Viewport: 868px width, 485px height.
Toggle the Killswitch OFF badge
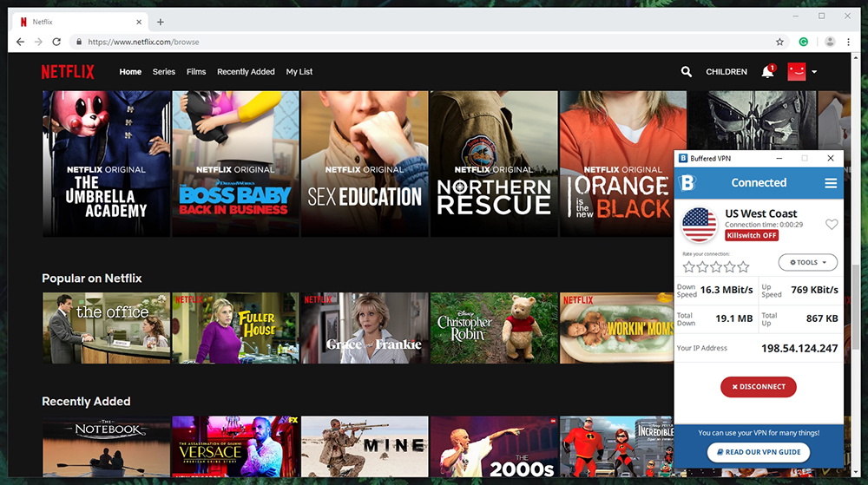pos(752,236)
